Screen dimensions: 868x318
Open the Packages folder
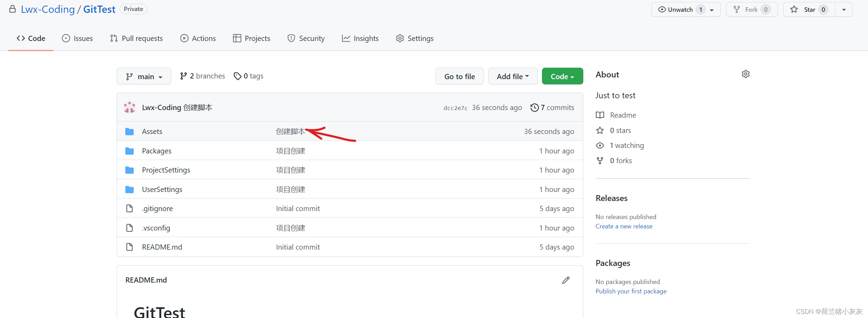click(x=157, y=151)
